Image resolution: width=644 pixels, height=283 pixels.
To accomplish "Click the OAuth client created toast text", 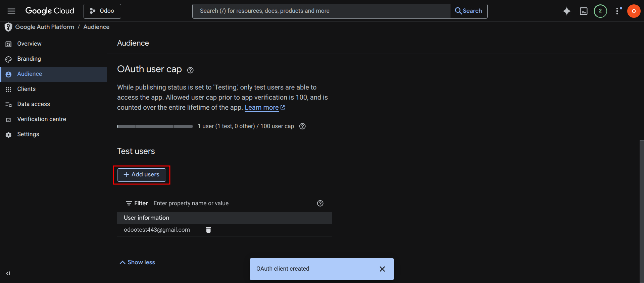I will (x=283, y=269).
